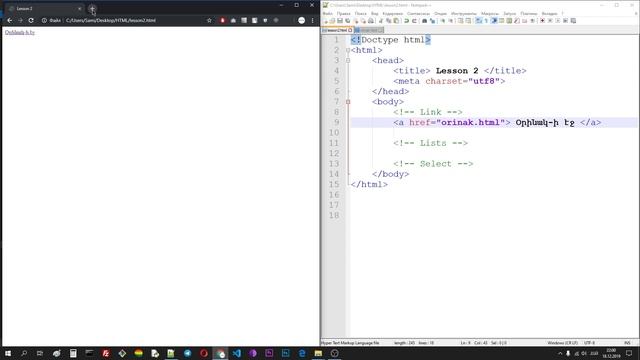This screenshot has height=360, width=640.
Task: Open the Chrome profile avatar
Action: point(301,20)
